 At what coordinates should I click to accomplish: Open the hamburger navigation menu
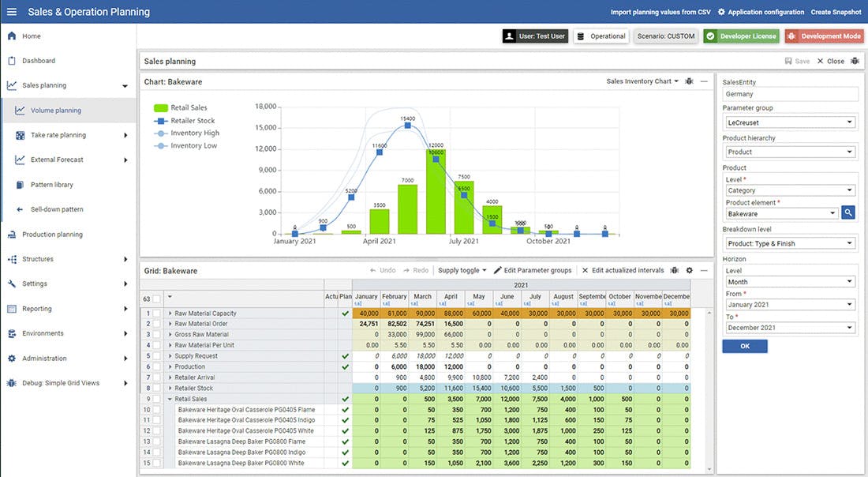(x=12, y=12)
